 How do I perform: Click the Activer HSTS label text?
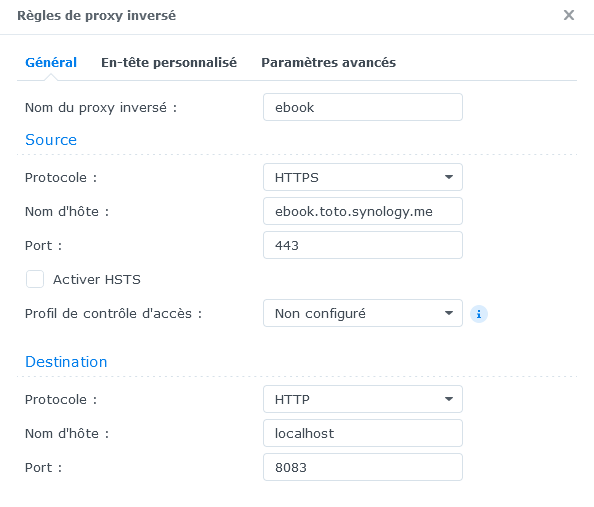[x=97, y=280]
